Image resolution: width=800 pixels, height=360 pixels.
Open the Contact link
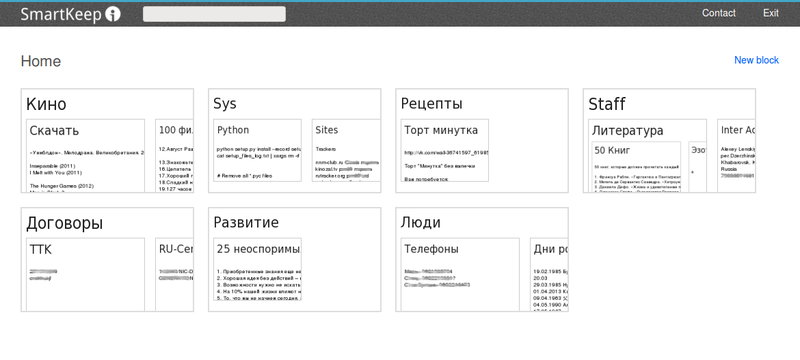pos(719,13)
